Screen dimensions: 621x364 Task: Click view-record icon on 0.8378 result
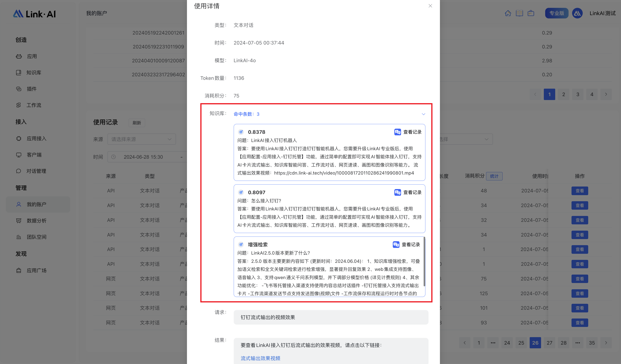[398, 132]
